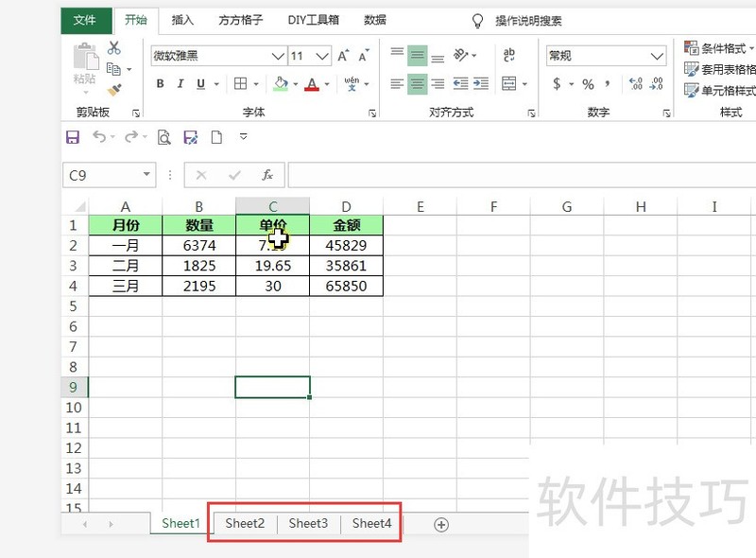The image size is (756, 558).
Task: Click the text orientation icon
Action: pyautogui.click(x=461, y=55)
